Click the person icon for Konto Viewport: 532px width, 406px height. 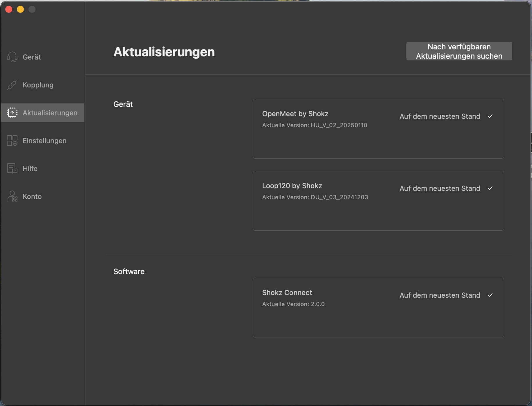point(12,196)
